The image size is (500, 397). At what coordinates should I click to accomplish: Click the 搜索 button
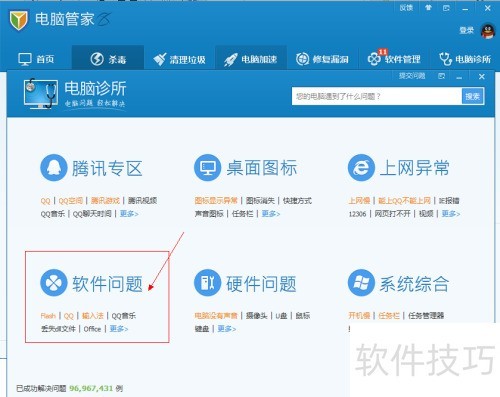coord(473,96)
